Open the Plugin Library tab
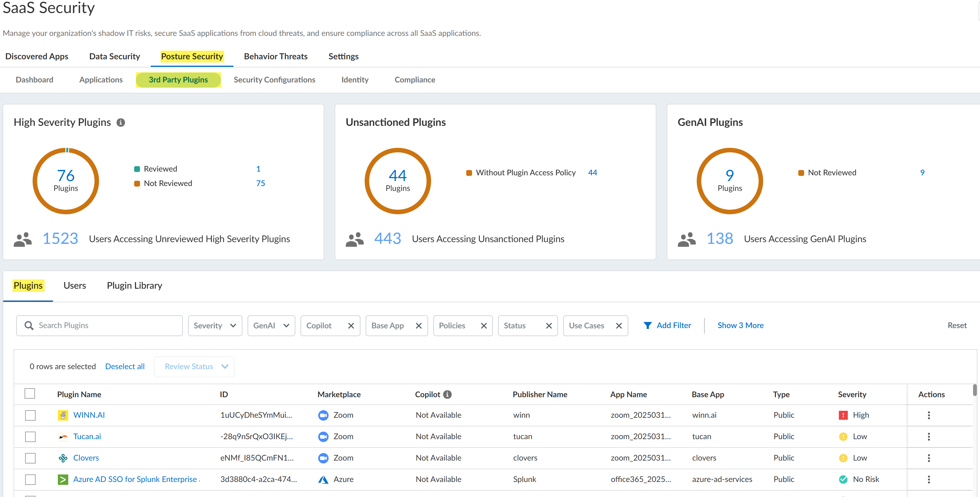Image resolution: width=980 pixels, height=497 pixels. (134, 286)
